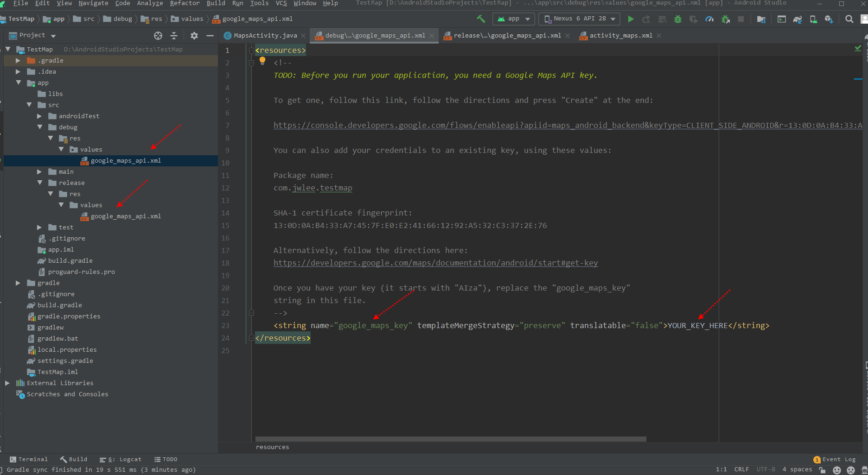Click the Search Everywhere magnifier icon
868x475 pixels.
[849, 19]
